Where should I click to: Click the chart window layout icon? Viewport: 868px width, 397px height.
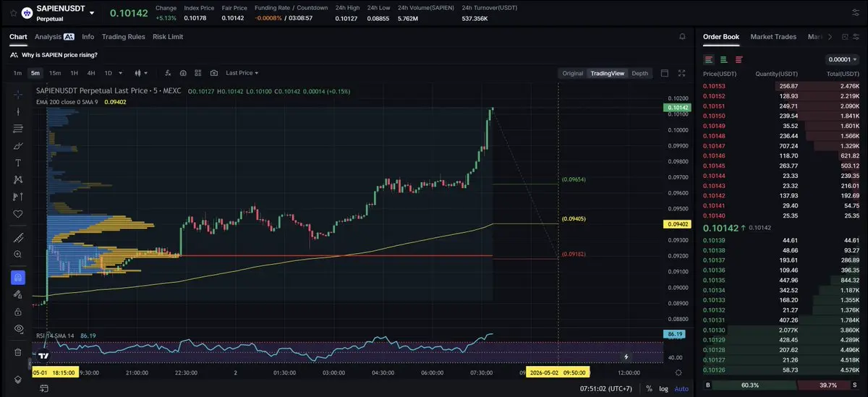665,73
